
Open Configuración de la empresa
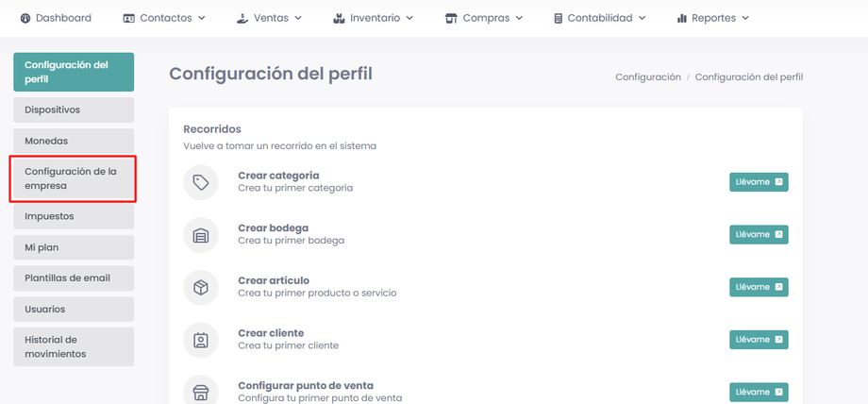click(74, 178)
